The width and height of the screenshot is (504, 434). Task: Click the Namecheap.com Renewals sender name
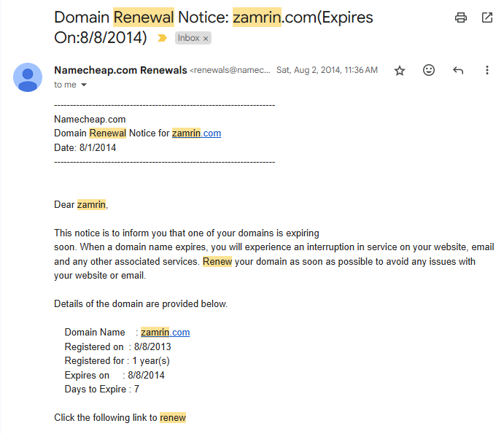[x=120, y=70]
